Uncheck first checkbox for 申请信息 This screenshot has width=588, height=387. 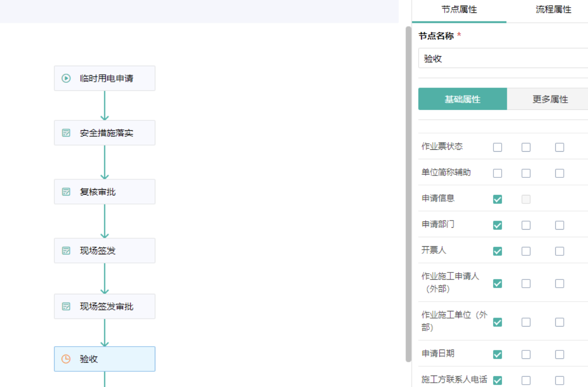pyautogui.click(x=497, y=199)
